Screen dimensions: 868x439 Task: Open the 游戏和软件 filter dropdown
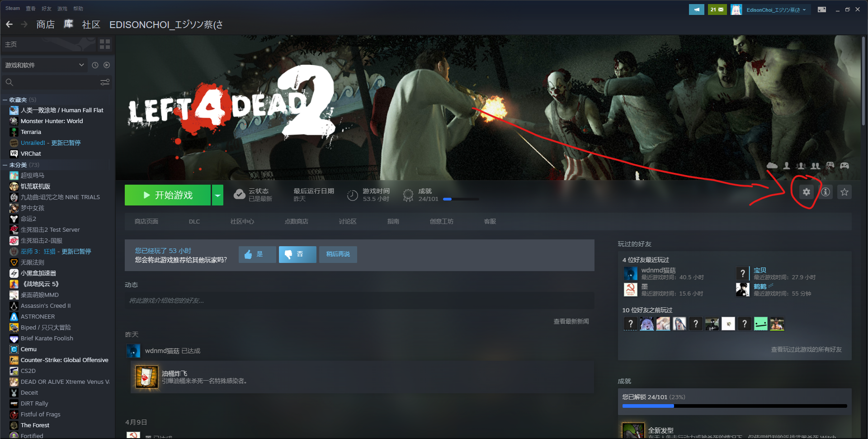(x=44, y=65)
